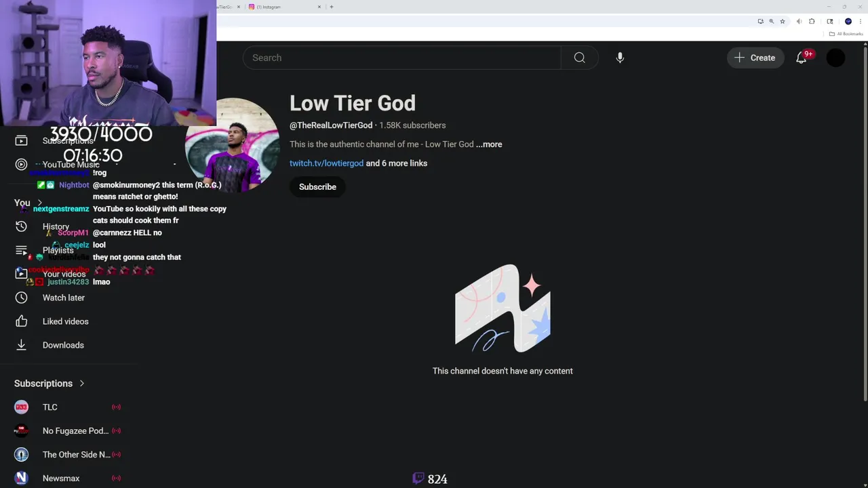Click the Playlists icon in the sidebar
This screenshot has width=868, height=488.
tap(21, 250)
